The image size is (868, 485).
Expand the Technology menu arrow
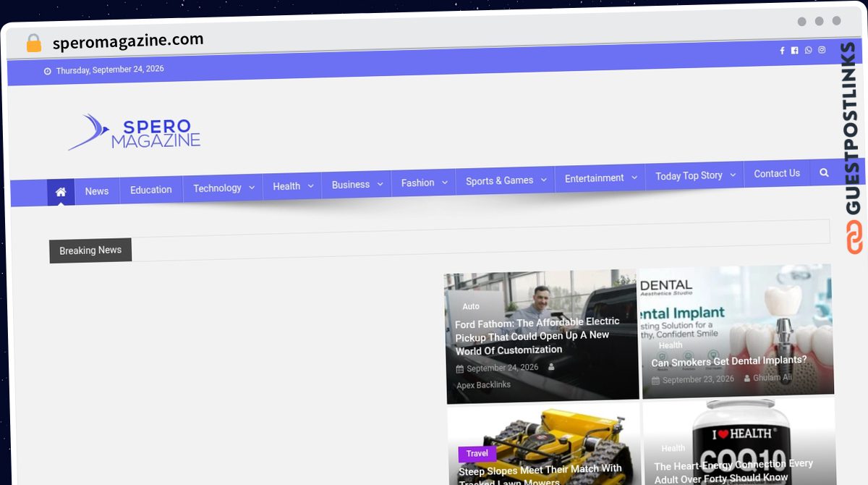252,187
